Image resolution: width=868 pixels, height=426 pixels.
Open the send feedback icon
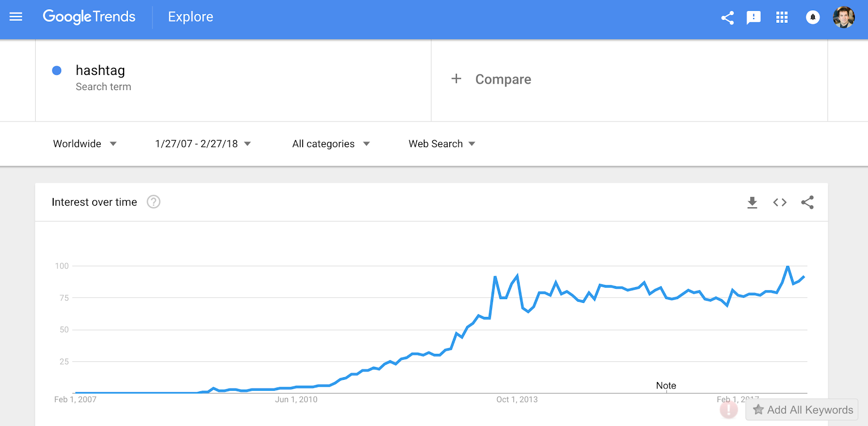[754, 18]
